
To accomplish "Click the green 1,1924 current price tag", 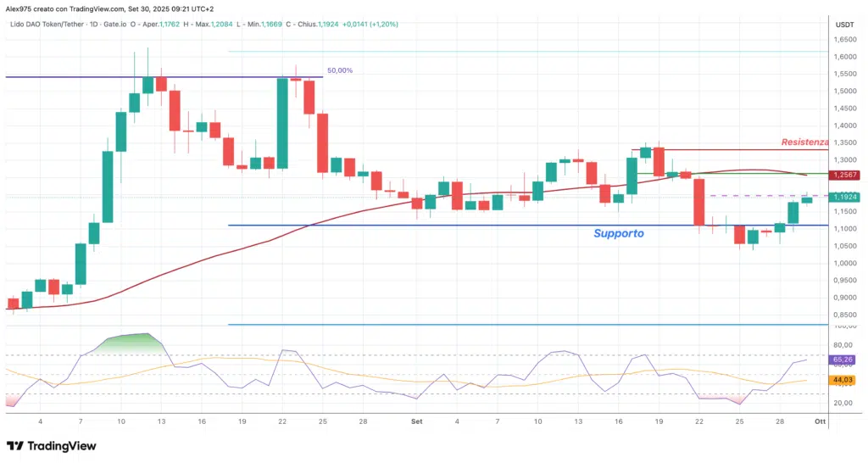I will click(845, 197).
